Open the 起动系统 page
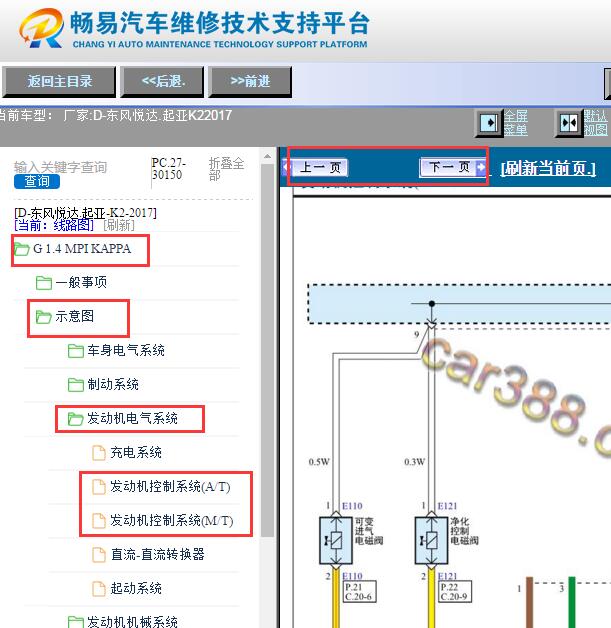The width and height of the screenshot is (611, 628). coord(136,589)
